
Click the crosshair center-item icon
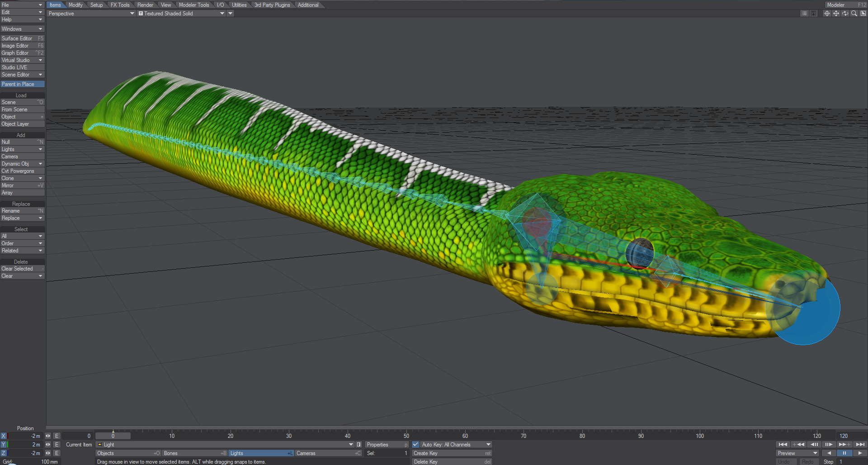(827, 14)
